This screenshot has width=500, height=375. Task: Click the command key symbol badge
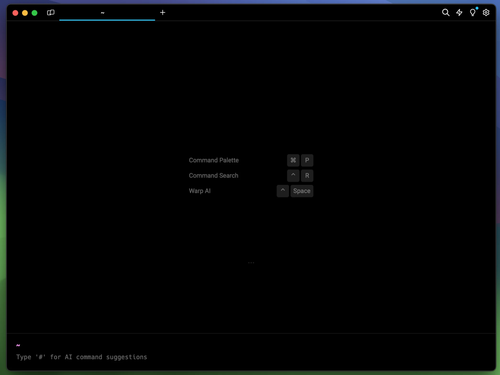pyautogui.click(x=293, y=160)
